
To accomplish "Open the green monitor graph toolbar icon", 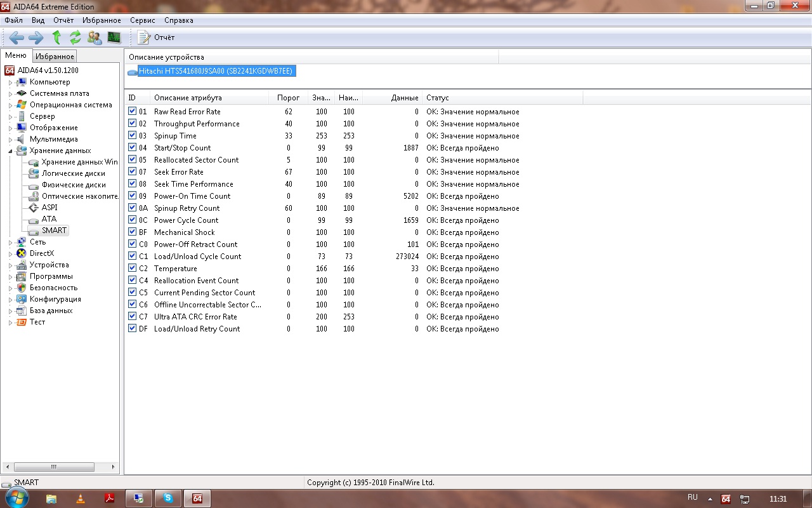I will click(114, 37).
